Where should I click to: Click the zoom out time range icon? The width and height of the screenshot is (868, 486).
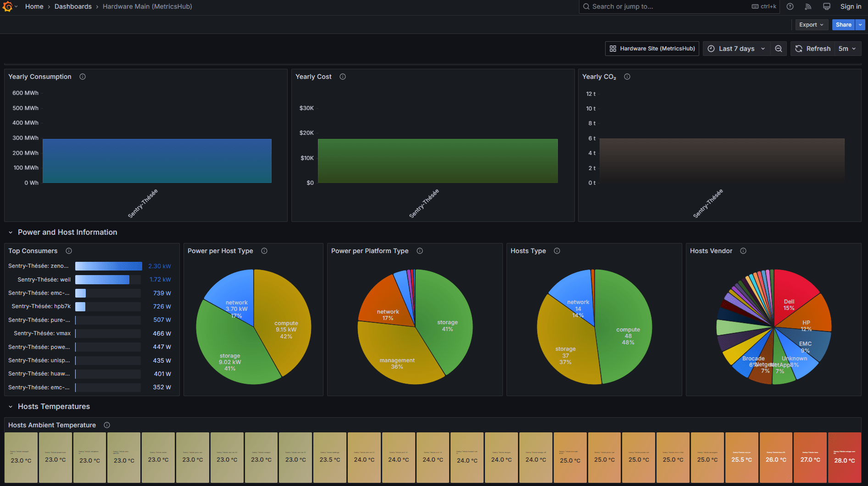point(778,48)
